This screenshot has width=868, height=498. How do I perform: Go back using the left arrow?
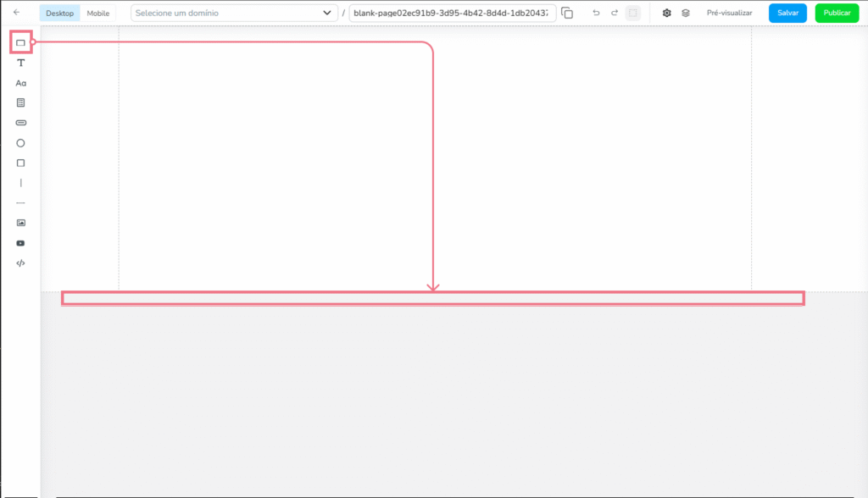tap(16, 13)
